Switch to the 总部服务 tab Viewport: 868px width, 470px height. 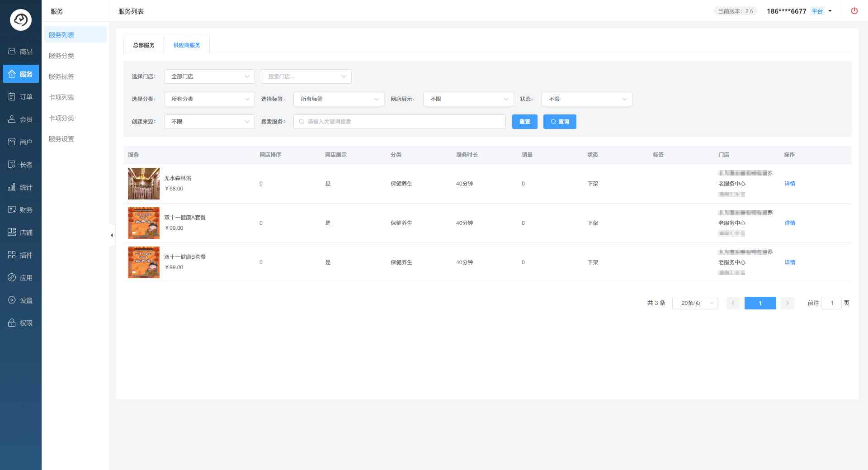tap(144, 45)
